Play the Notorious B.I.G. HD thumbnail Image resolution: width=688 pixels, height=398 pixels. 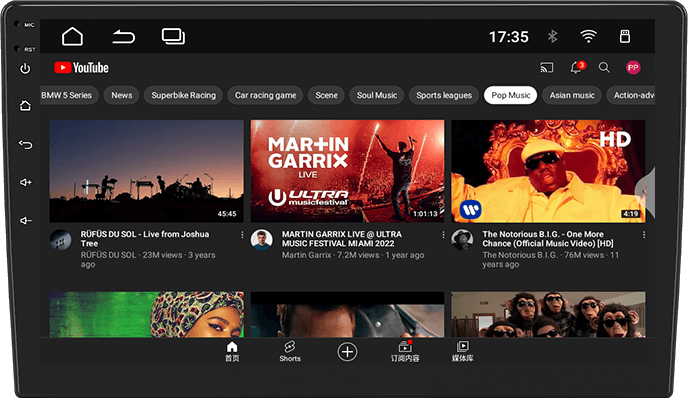(x=548, y=171)
